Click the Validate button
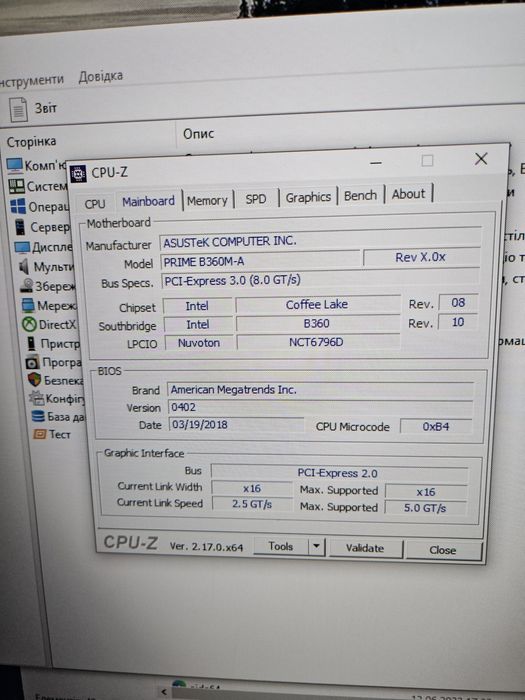Screen dimensions: 525x700 [365, 548]
